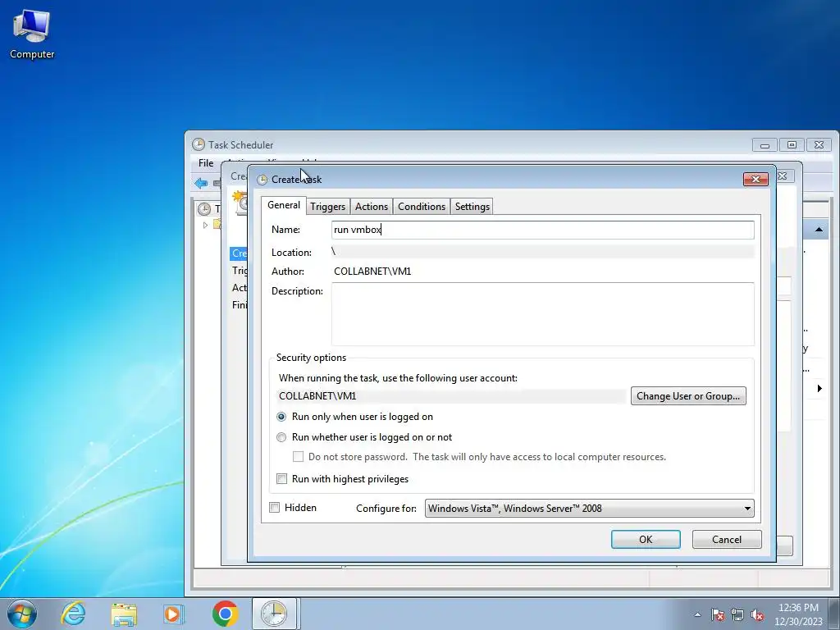The image size is (840, 630).
Task: Cancel the Create Task dialog
Action: tap(727, 540)
